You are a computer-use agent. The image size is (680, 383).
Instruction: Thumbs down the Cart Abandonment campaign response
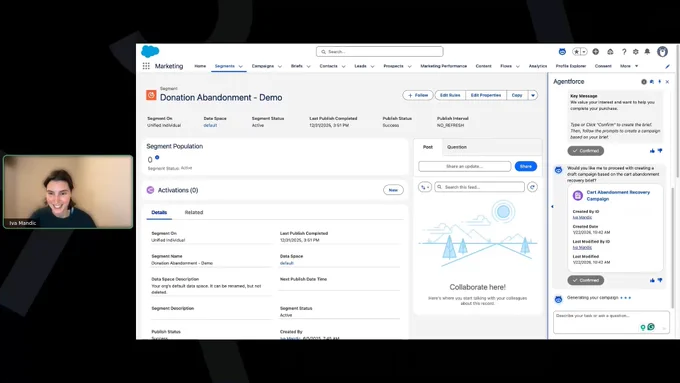pos(660,280)
